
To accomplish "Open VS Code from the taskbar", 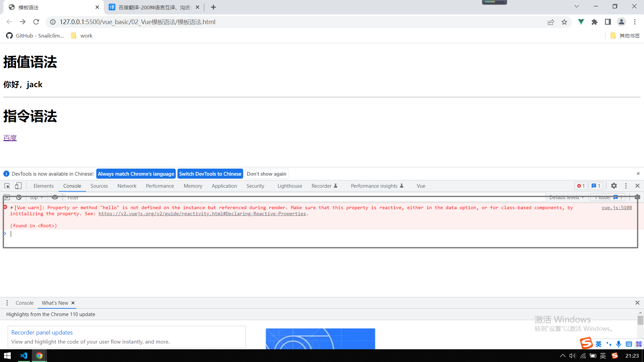I will pos(24,356).
